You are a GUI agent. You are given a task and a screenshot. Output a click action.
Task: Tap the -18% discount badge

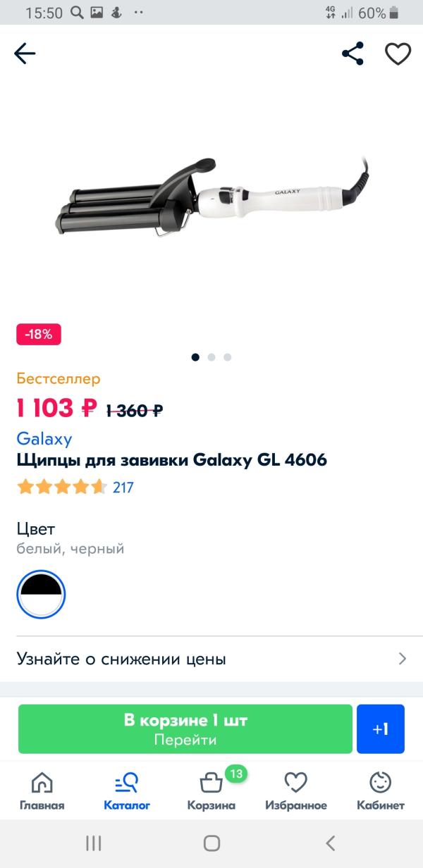[x=39, y=335]
